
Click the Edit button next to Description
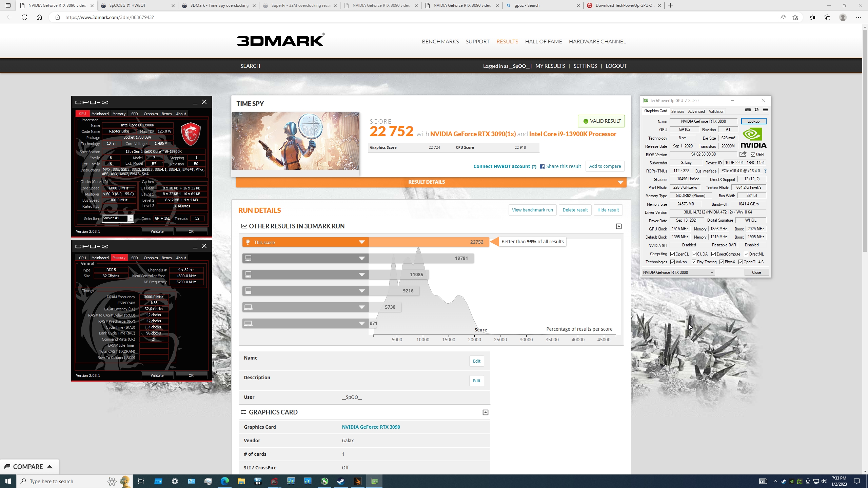click(476, 381)
